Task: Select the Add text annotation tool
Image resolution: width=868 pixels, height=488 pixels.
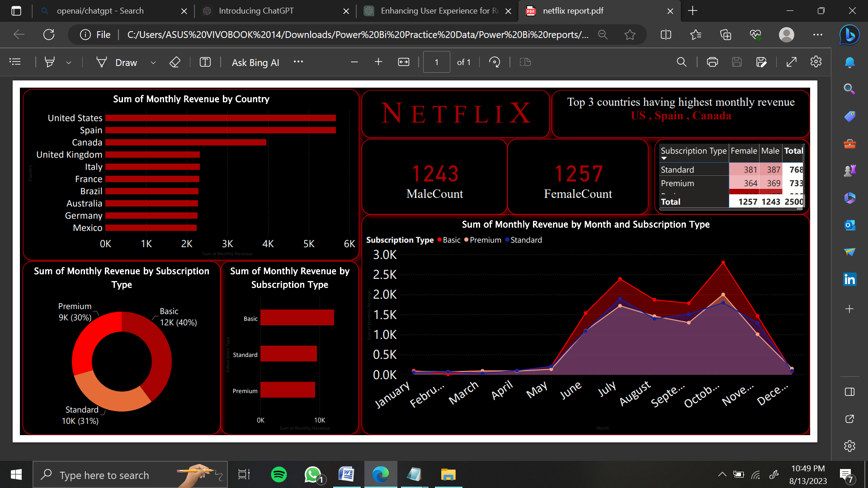Action: click(x=205, y=62)
